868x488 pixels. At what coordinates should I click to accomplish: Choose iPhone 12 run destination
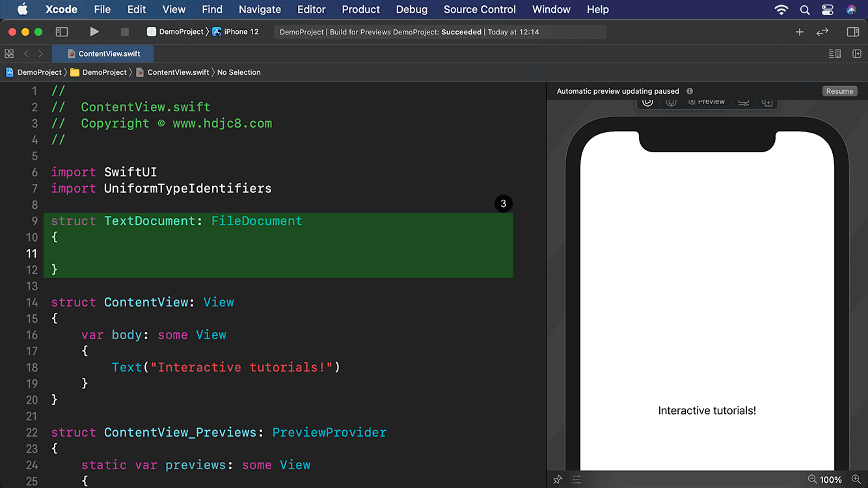(x=236, y=31)
